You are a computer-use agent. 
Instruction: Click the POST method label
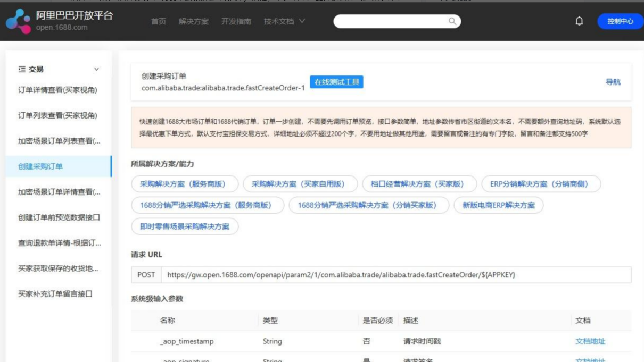tap(146, 275)
